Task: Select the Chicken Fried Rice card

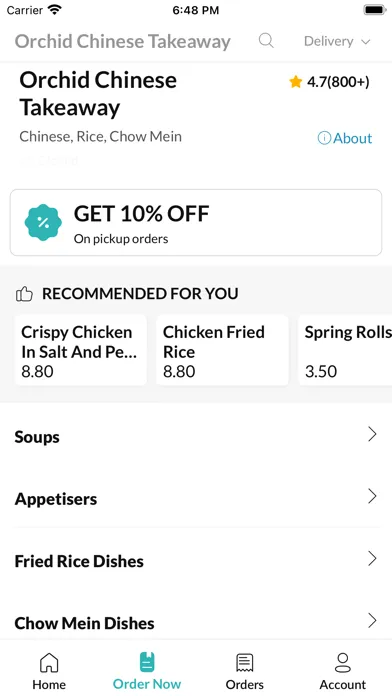Action: coord(222,350)
